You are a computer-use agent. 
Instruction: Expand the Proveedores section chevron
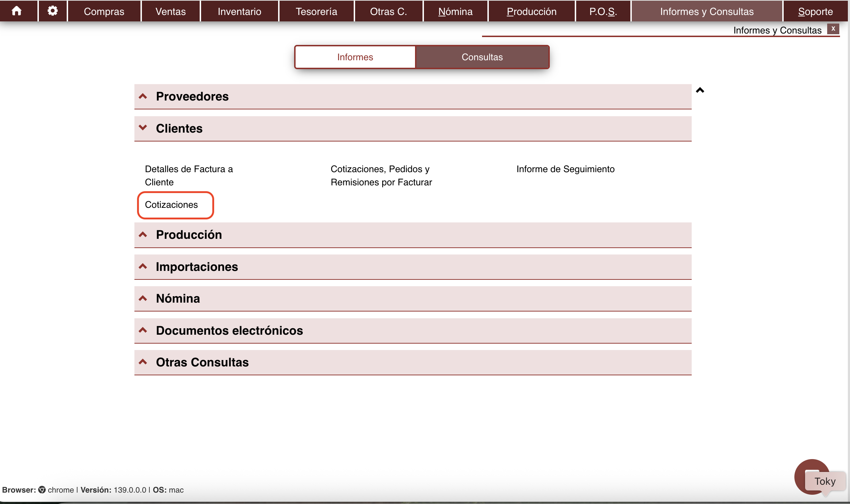pyautogui.click(x=143, y=96)
